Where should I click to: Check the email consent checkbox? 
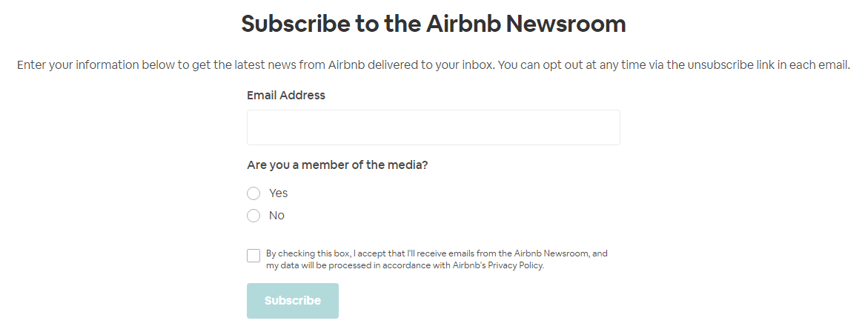[x=254, y=256]
